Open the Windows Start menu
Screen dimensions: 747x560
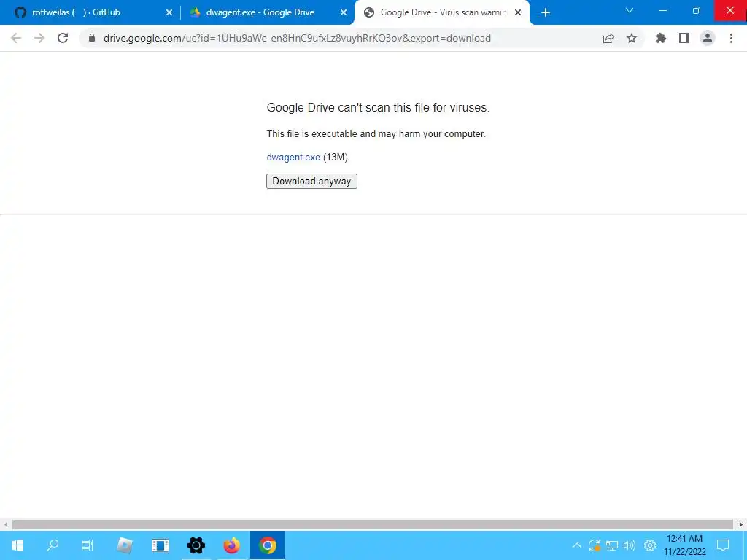click(x=18, y=545)
